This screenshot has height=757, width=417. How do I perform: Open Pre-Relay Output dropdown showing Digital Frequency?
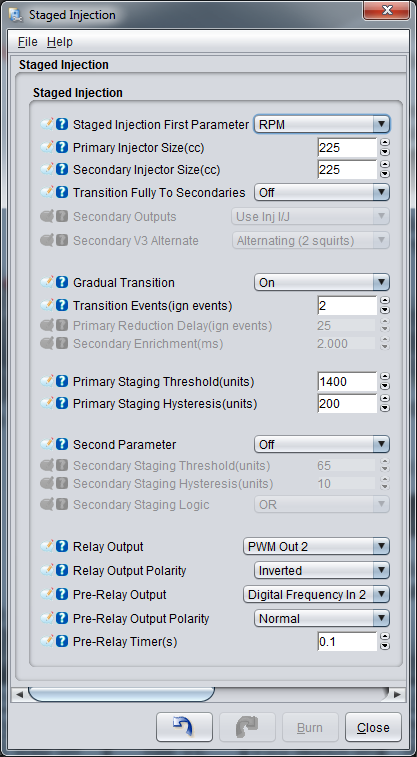[x=316, y=594]
